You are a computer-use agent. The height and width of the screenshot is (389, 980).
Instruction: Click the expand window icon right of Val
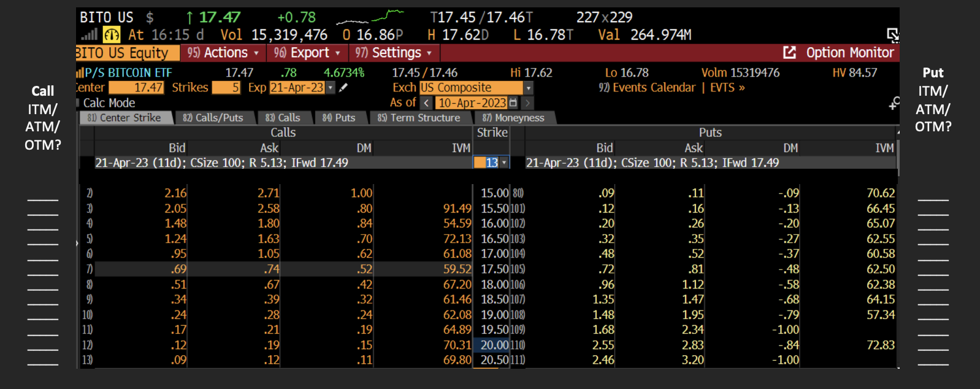[x=893, y=35]
